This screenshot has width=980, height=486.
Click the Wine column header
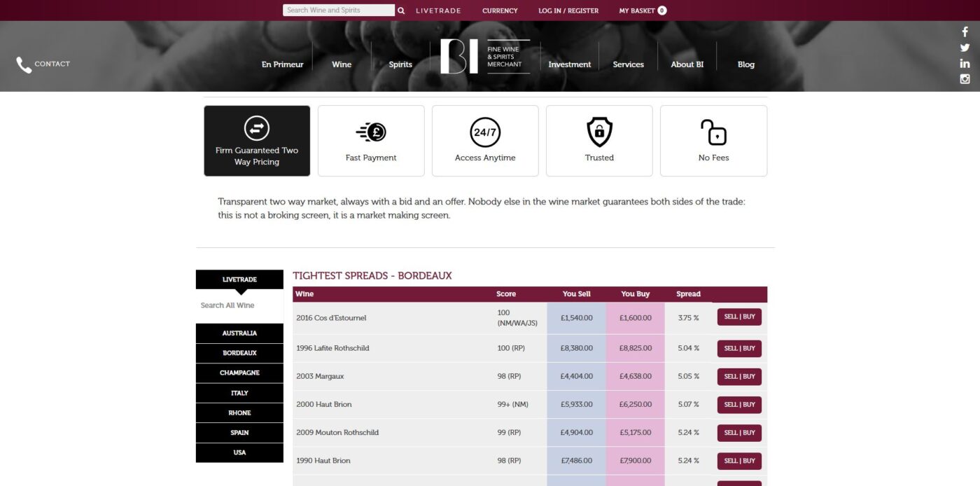pos(304,294)
